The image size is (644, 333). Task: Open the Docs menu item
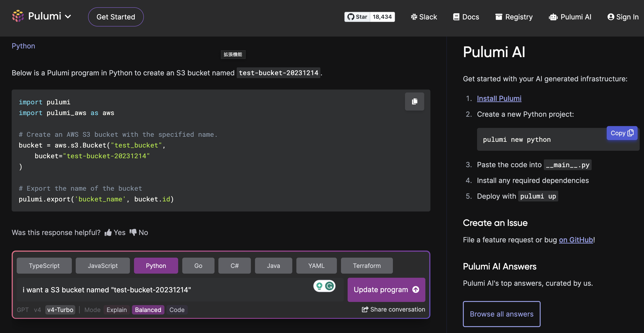[466, 17]
